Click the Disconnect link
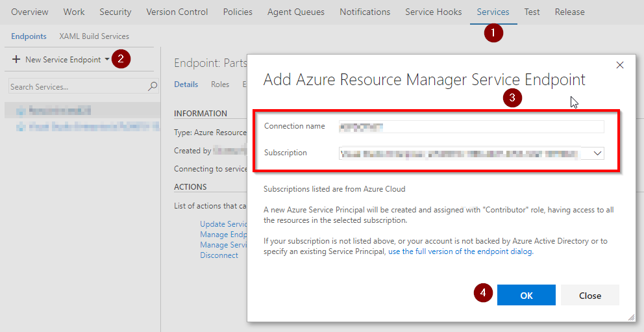Screen dimensions: 644x332 pyautogui.click(x=219, y=255)
